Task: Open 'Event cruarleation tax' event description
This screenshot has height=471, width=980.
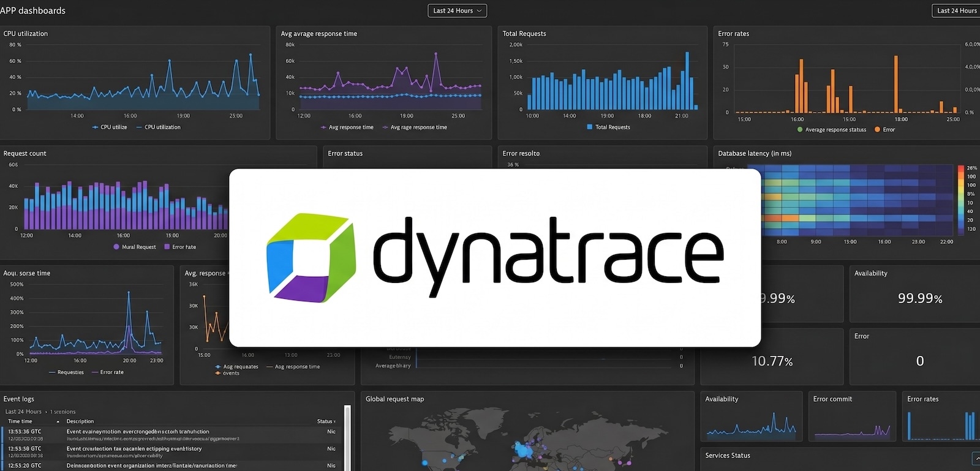Action: [x=134, y=449]
